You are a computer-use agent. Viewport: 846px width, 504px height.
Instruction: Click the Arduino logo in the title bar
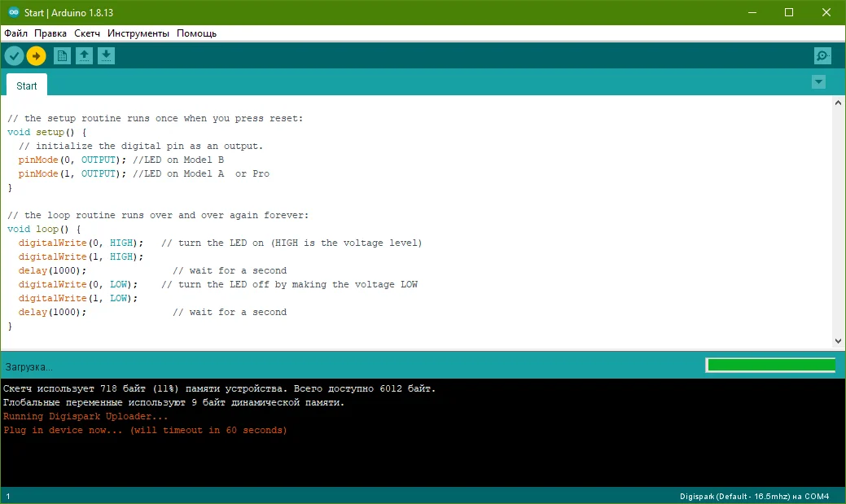(14, 12)
